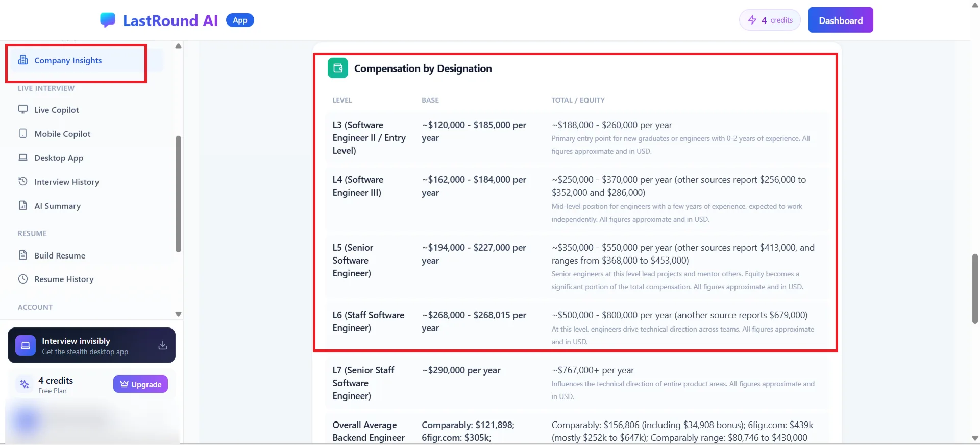
Task: Click the LastRound AI chat bubble logo
Action: point(108,20)
